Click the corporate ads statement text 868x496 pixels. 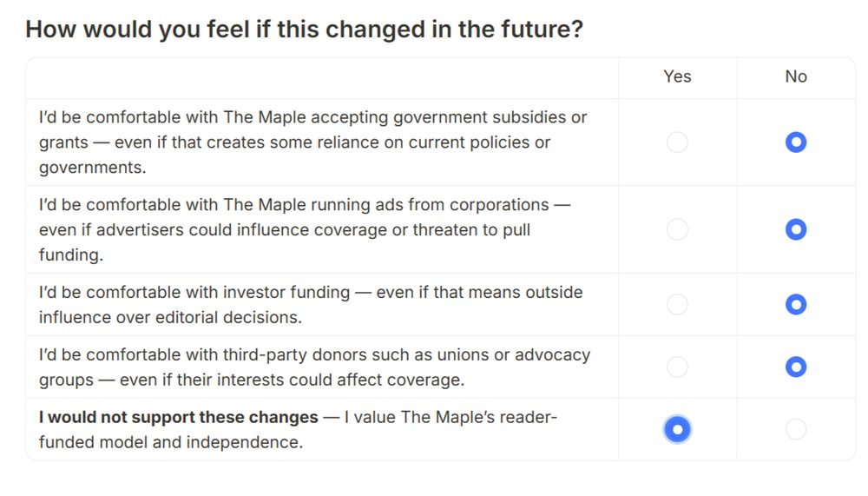pyautogui.click(x=304, y=229)
